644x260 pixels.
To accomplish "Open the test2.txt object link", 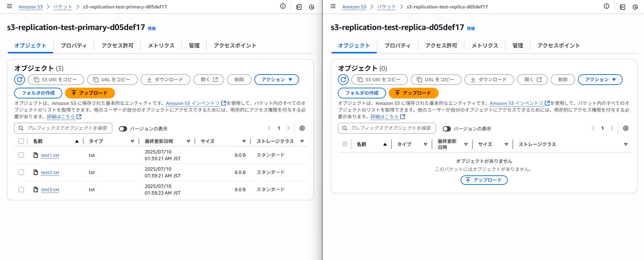I will click(50, 172).
